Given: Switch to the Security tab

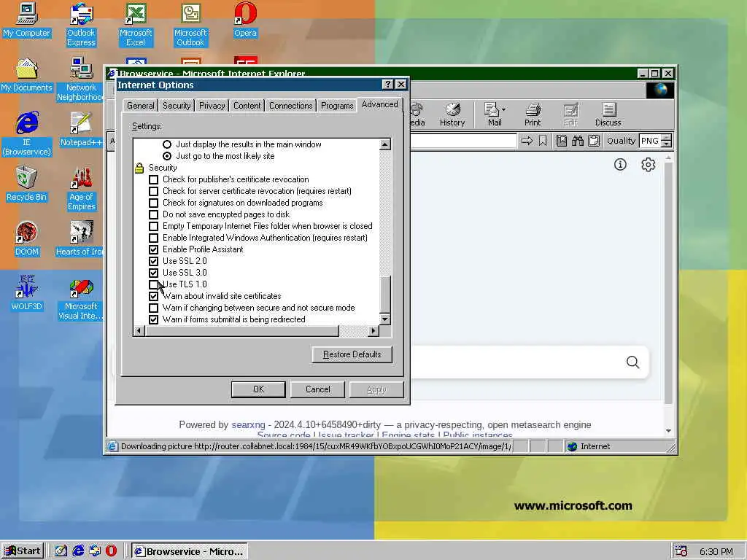Looking at the screenshot, I should tap(177, 106).
